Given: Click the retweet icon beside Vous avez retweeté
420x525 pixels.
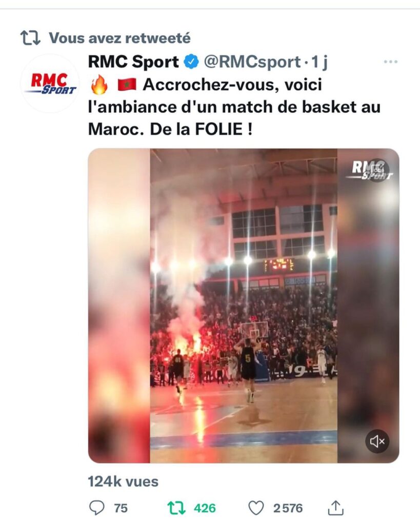Looking at the screenshot, I should click(30, 38).
